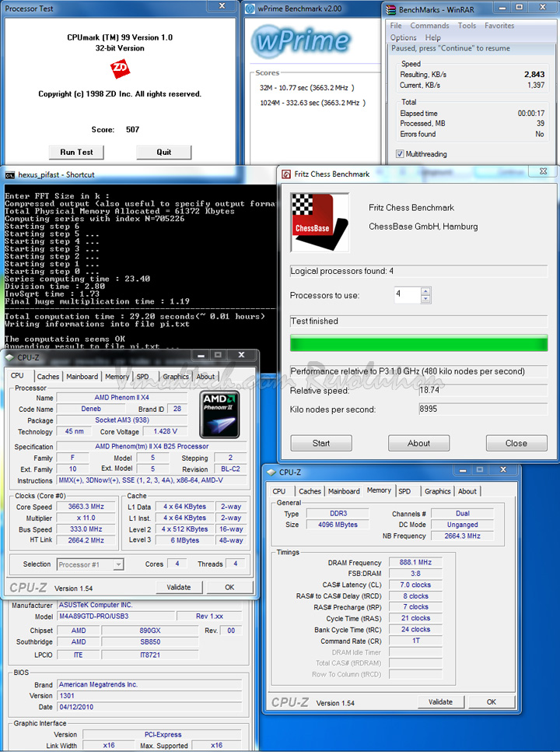Viewport: 560px width, 752px height.
Task: Select Mainboard tab in CPU-Z Memory window
Action: coord(344,491)
